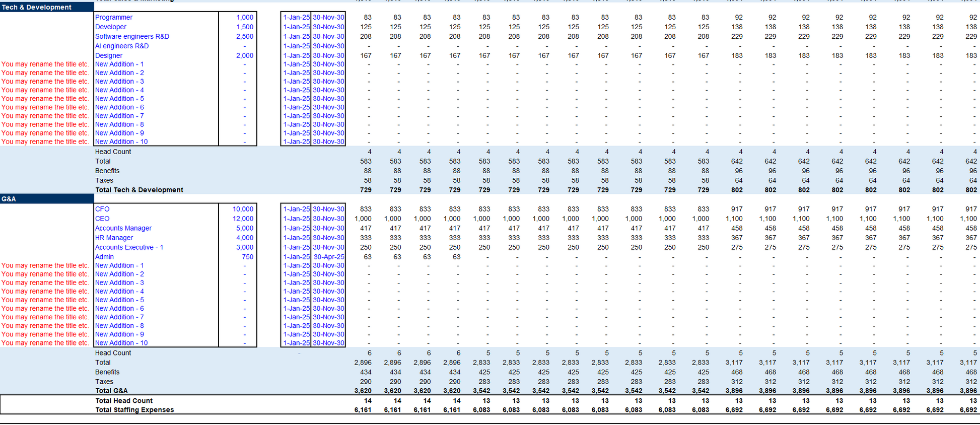The height and width of the screenshot is (425, 980).
Task: Click the Total Head Count label
Action: click(124, 401)
